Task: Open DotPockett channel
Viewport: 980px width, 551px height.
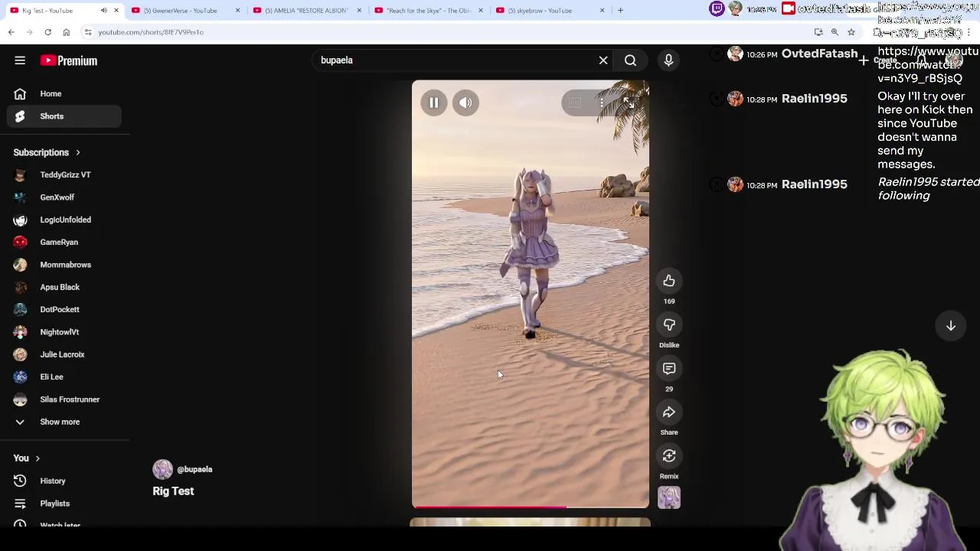Action: pyautogui.click(x=64, y=309)
